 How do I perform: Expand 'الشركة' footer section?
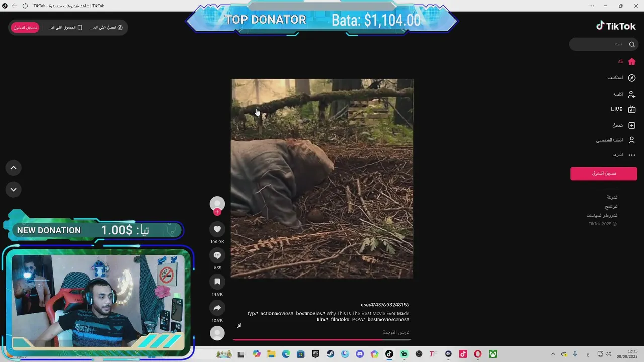coord(612,198)
